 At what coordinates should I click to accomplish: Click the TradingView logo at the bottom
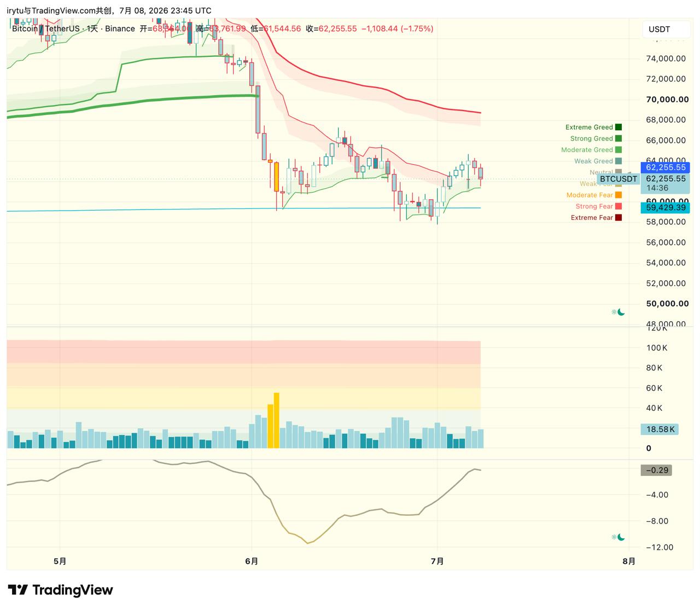point(60,590)
